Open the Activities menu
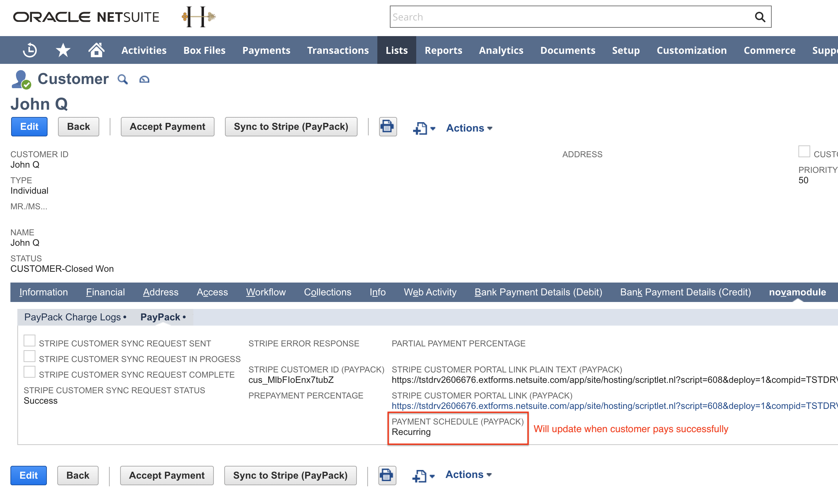The height and width of the screenshot is (504, 838). [144, 50]
